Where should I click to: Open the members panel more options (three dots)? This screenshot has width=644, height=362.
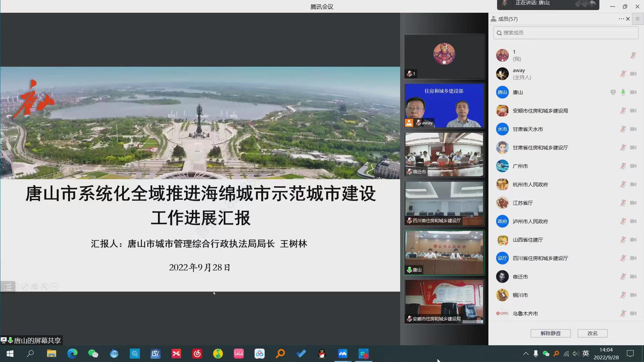[x=621, y=19]
